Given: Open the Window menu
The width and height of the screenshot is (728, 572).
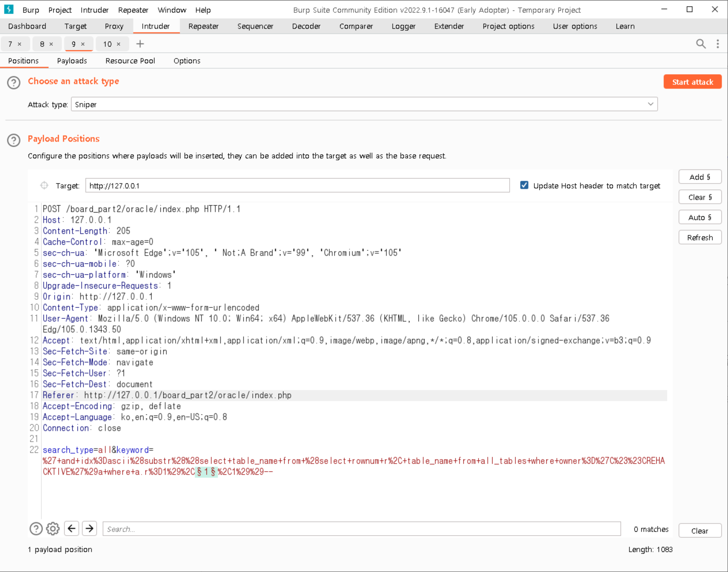Looking at the screenshot, I should click(172, 10).
